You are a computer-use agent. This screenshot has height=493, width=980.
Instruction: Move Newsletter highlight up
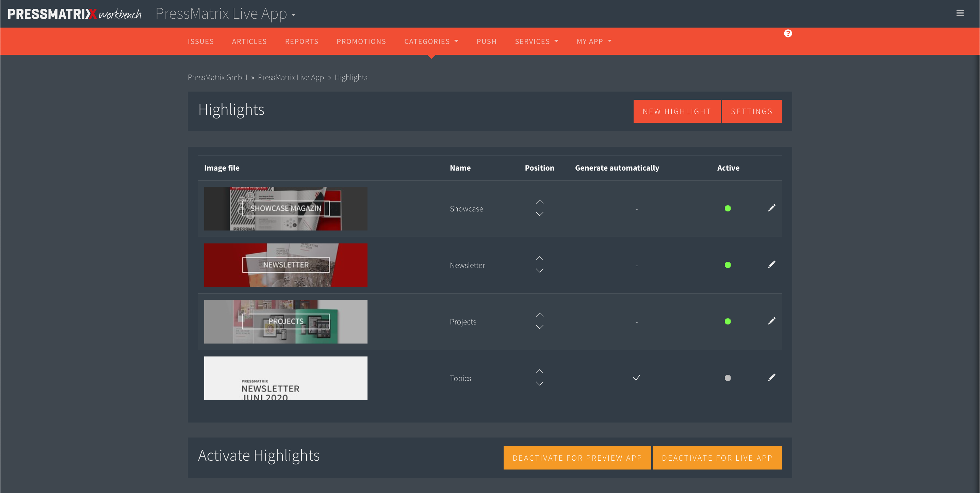point(539,258)
